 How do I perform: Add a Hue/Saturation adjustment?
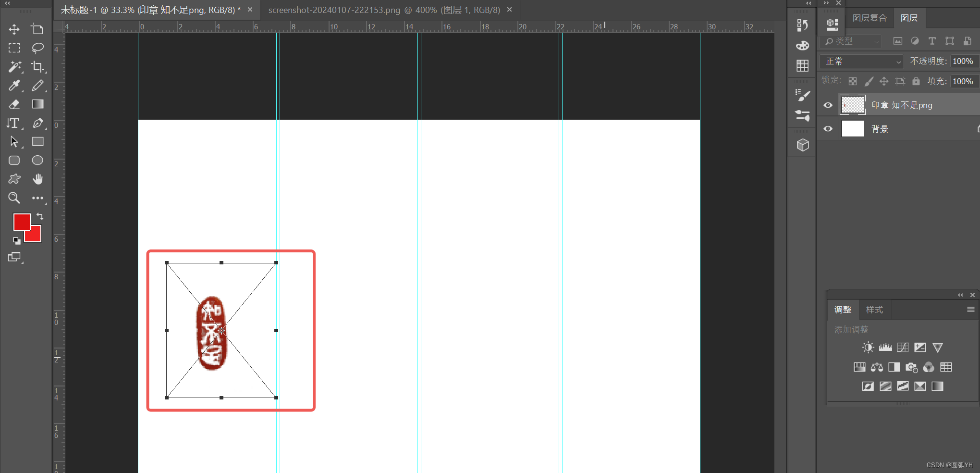(x=859, y=367)
